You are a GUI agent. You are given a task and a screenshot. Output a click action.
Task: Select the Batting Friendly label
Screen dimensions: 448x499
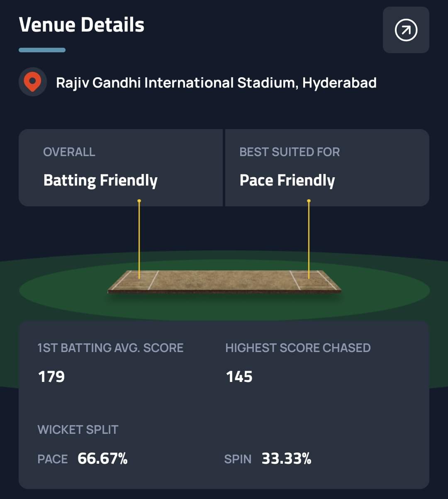[100, 181]
